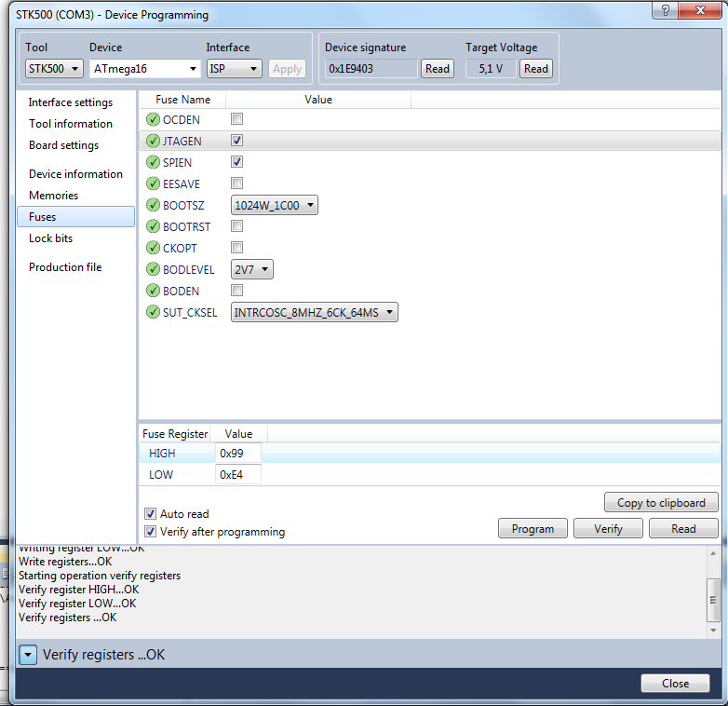This screenshot has width=728, height=706.
Task: Click the green status icon beside SPIEN
Action: [x=153, y=162]
